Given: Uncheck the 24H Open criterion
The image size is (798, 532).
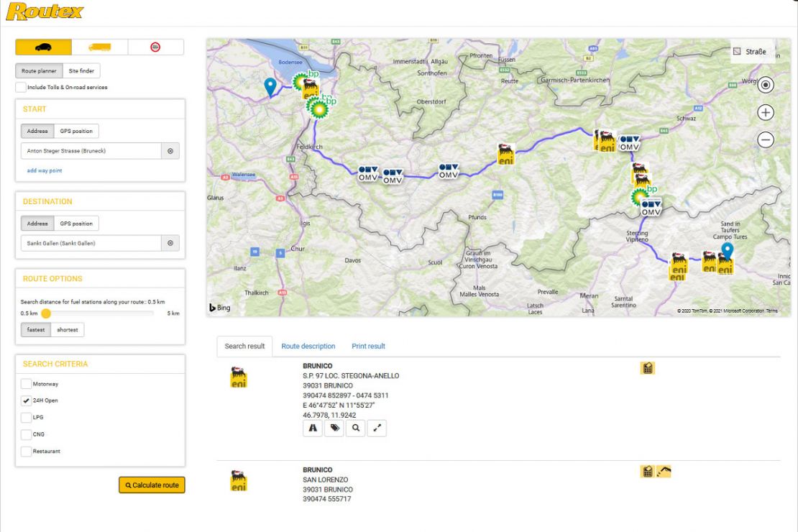Looking at the screenshot, I should pos(26,400).
